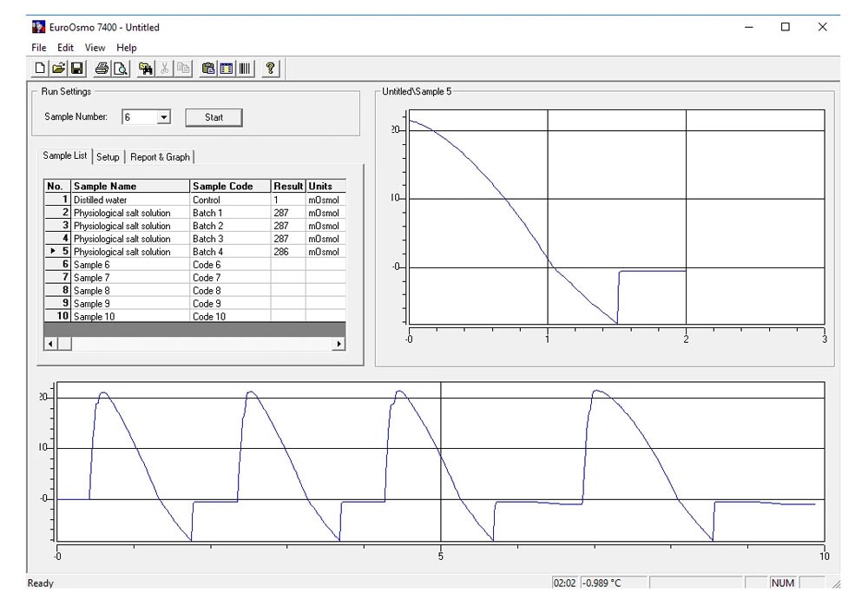The height and width of the screenshot is (606, 868).
Task: Click the sample table's left scroll arrow
Action: [x=50, y=344]
